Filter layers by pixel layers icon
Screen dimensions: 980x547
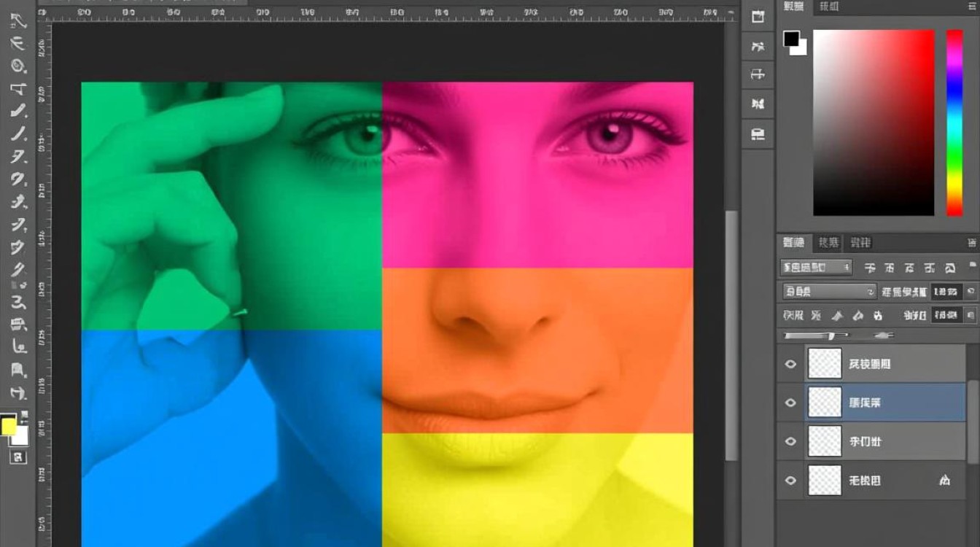[x=870, y=268]
